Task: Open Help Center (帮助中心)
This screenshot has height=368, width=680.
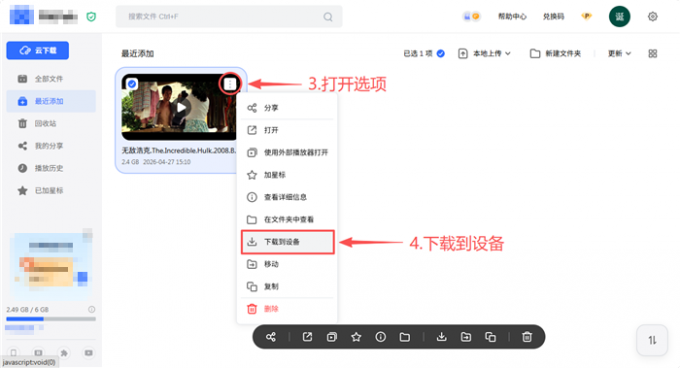Action: point(512,16)
